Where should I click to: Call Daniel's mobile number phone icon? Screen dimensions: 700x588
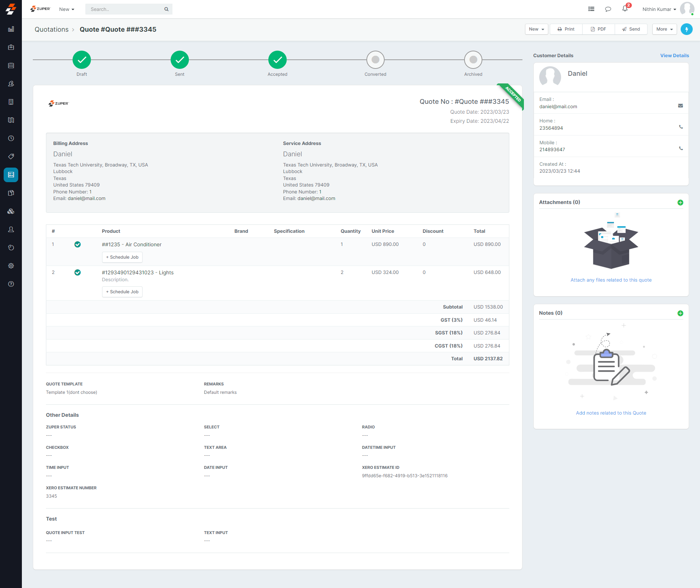click(x=681, y=148)
